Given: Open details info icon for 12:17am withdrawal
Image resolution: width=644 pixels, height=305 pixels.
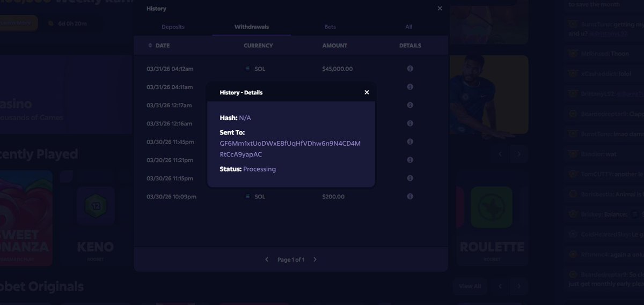Looking at the screenshot, I should (x=410, y=105).
